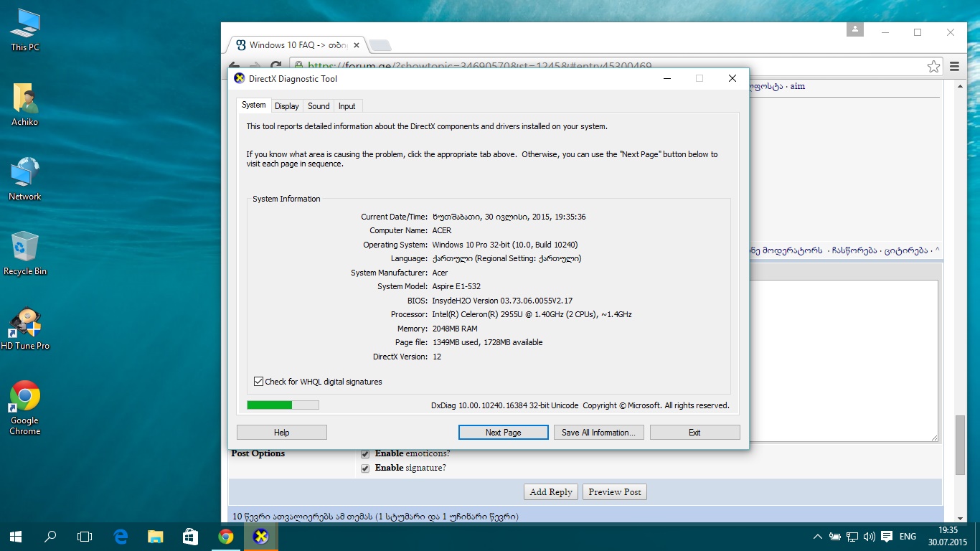Click the taskbar search magnifier icon
Screen dimensions: 980x551
[x=50, y=536]
